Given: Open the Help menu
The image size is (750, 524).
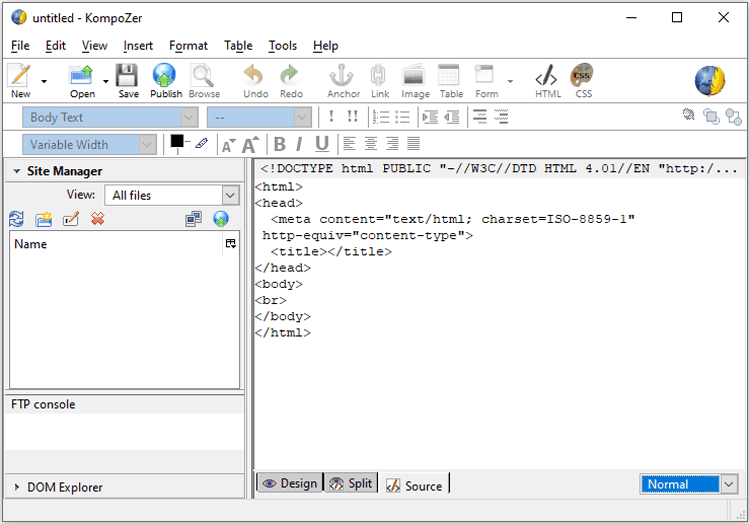Looking at the screenshot, I should coord(326,46).
